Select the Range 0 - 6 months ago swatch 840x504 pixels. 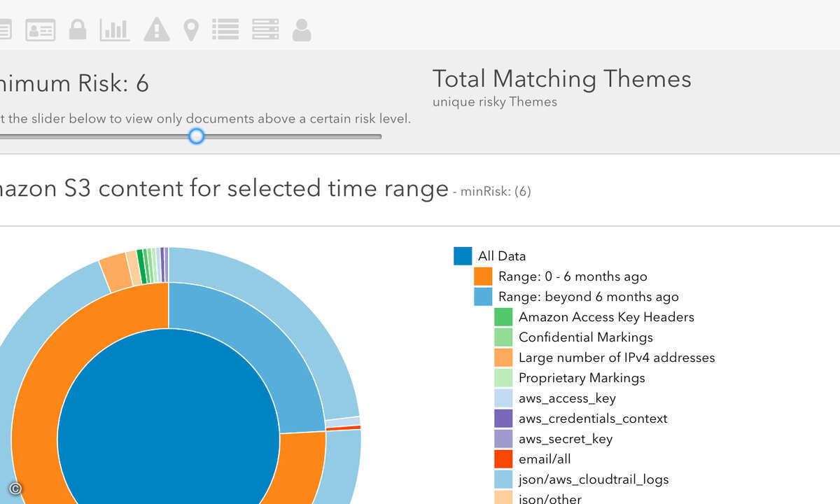pos(483,276)
